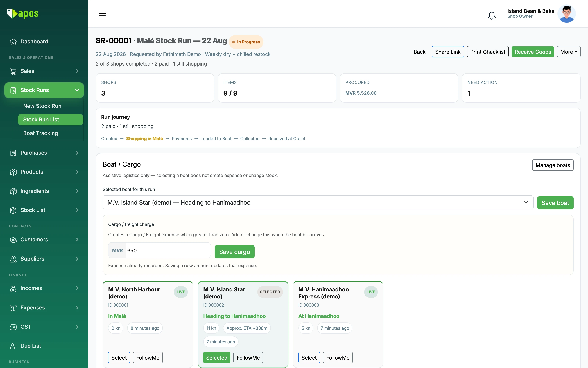Click the Received at Outlet journey step
Image resolution: width=588 pixels, height=368 pixels.
coord(287,139)
